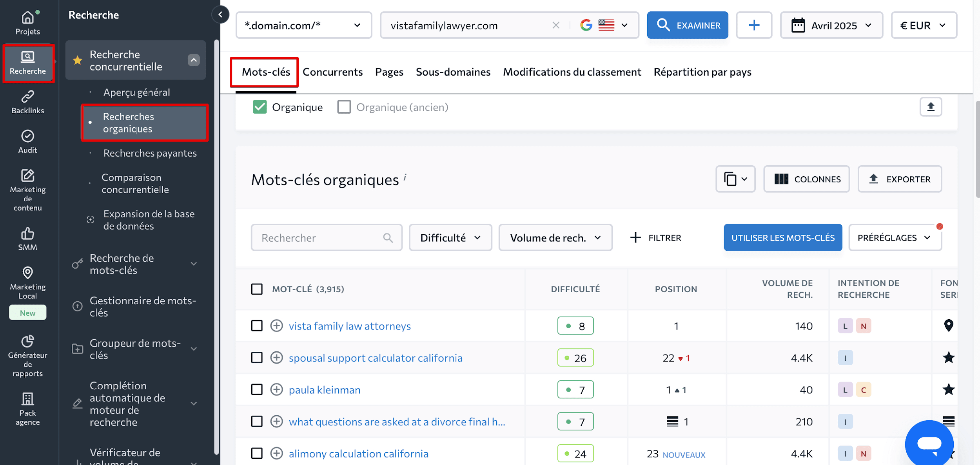Switch to Répartition par pays tab
The image size is (980, 465).
702,72
